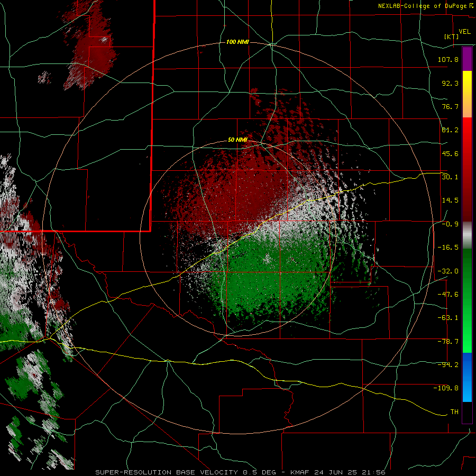Select the -32.0 legend value
The height and width of the screenshot is (476, 476).
[x=448, y=271]
